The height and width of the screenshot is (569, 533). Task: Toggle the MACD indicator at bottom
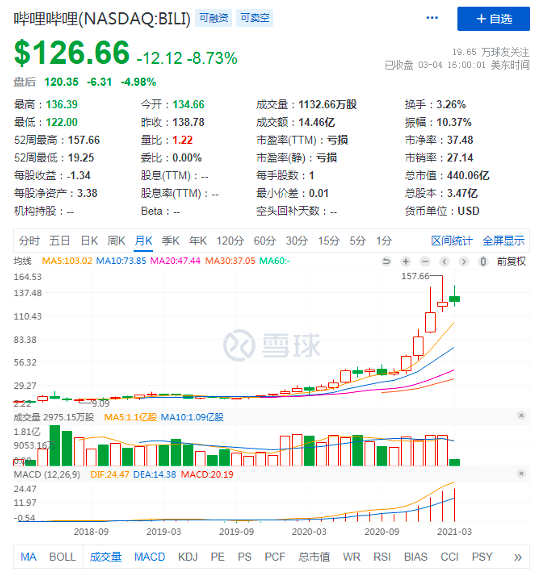(x=149, y=557)
